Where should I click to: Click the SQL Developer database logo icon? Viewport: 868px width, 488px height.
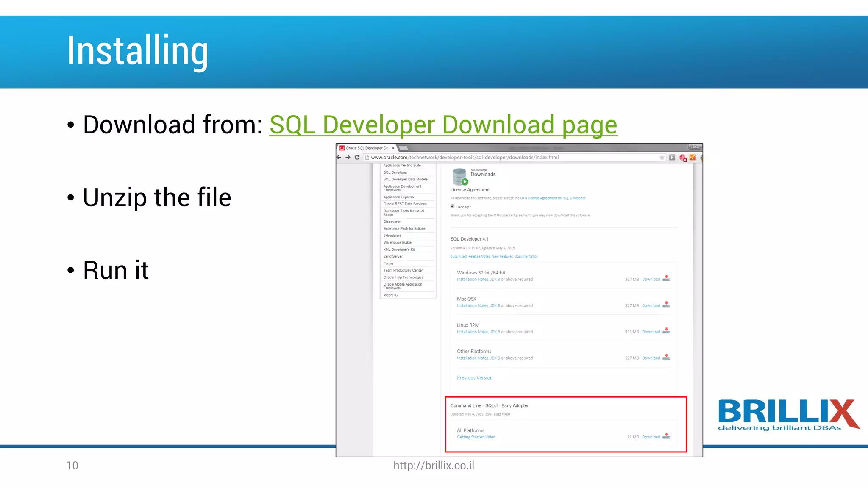(460, 177)
